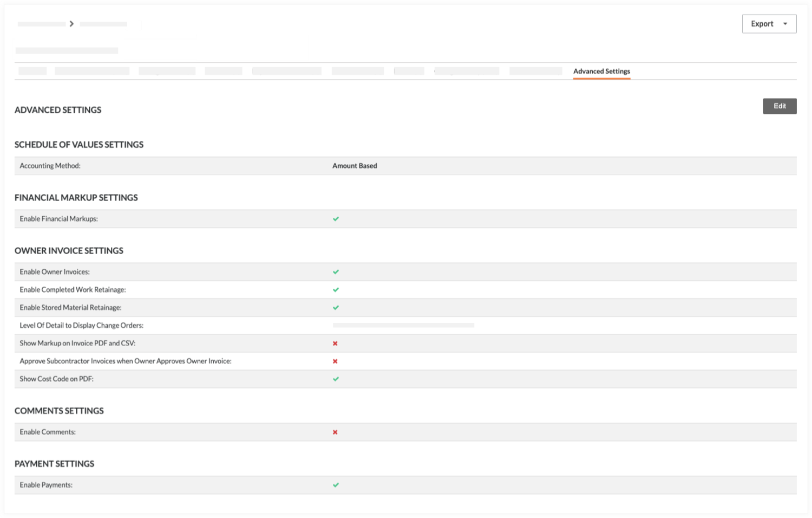Click the Advanced Settings page heading
Viewport: 812px width, 518px height.
58,110
